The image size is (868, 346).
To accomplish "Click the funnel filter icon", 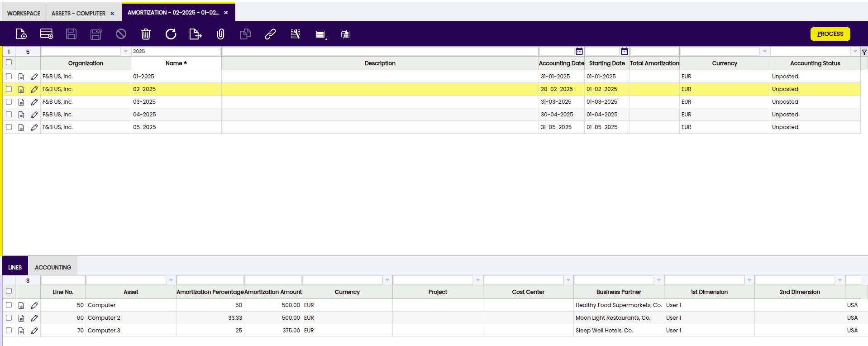I will [x=864, y=52].
